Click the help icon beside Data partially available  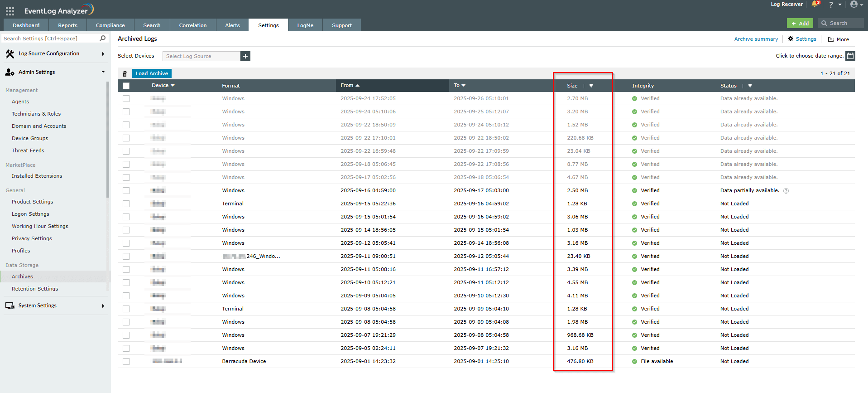coord(786,191)
